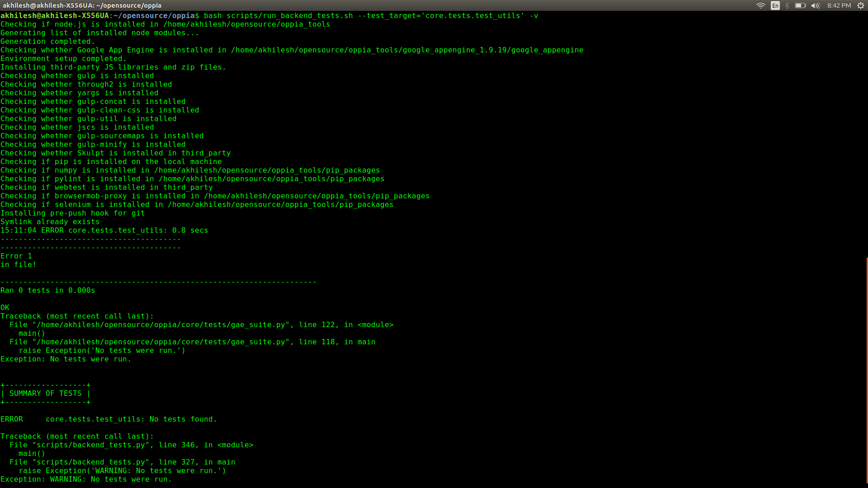Click 'Exception: WARNING: No tests were run.' line
The image size is (868, 488).
point(86,479)
